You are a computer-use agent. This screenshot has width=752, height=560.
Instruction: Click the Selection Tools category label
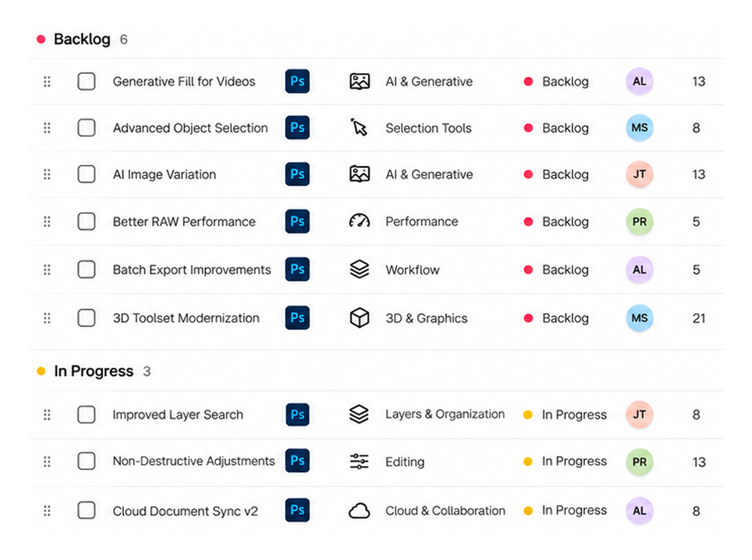[428, 128]
